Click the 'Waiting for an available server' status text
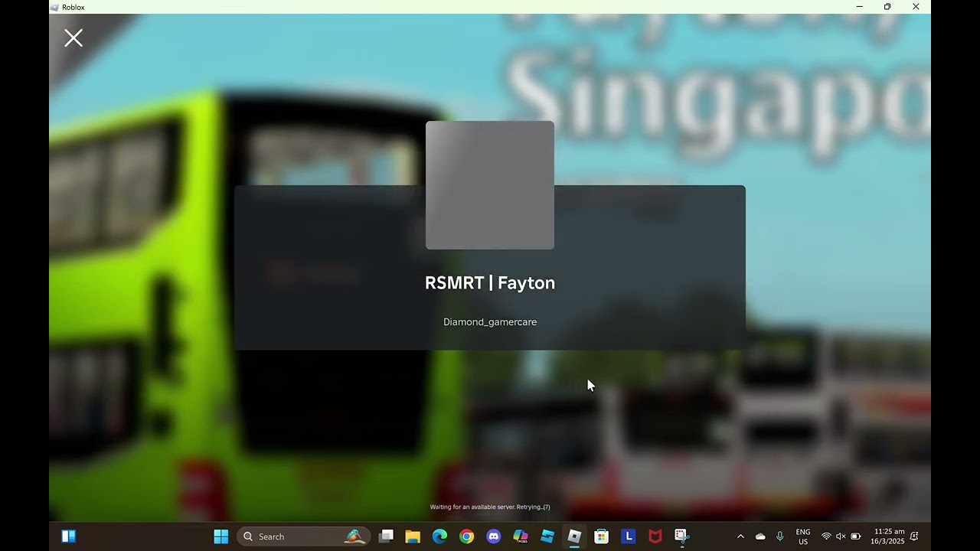980x551 pixels. click(x=490, y=507)
